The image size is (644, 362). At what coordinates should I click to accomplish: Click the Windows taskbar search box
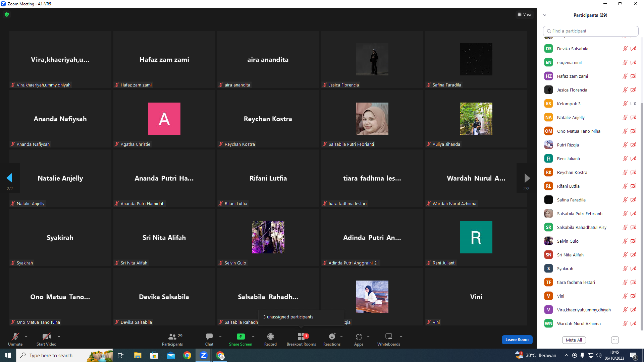(64, 355)
